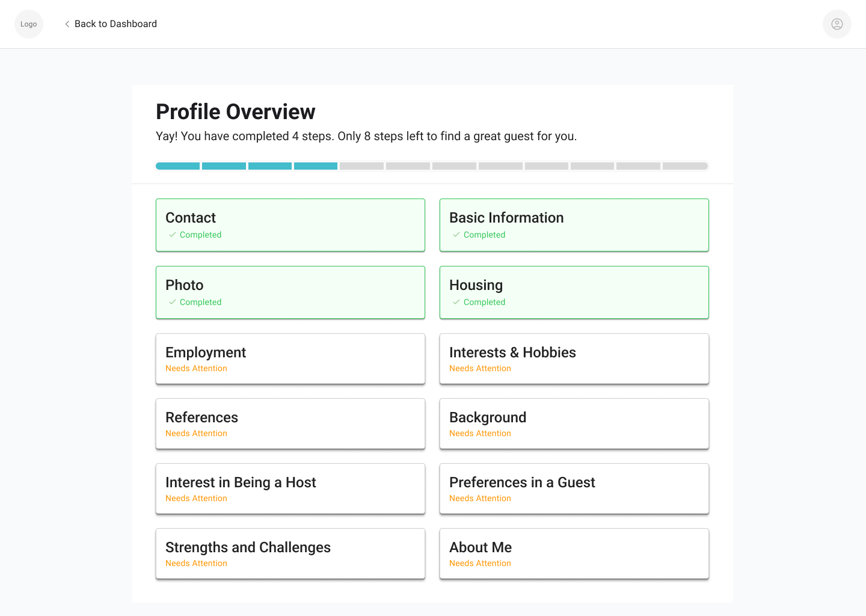Click the Contact completed checkmark icon
This screenshot has height=616, width=866.
[173, 235]
